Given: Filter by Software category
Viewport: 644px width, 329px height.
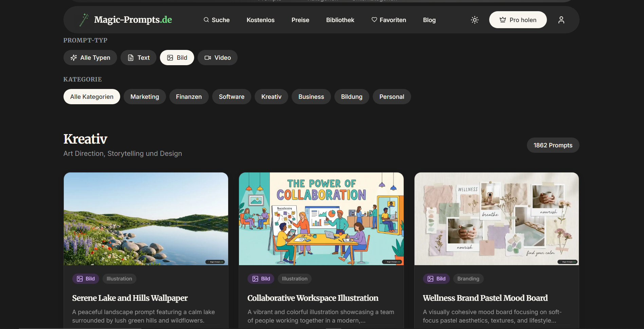Looking at the screenshot, I should [x=232, y=97].
